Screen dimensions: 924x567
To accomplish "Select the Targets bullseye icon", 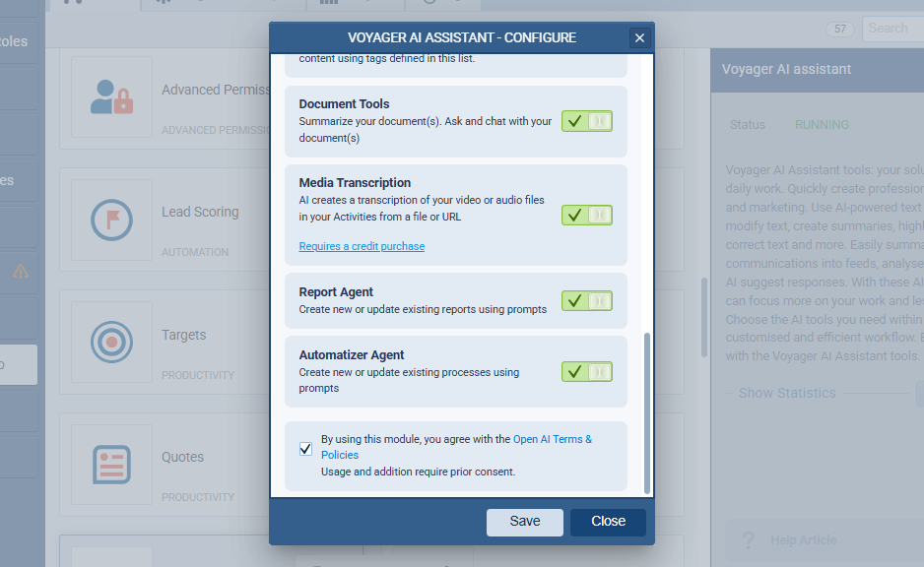I will tap(111, 343).
